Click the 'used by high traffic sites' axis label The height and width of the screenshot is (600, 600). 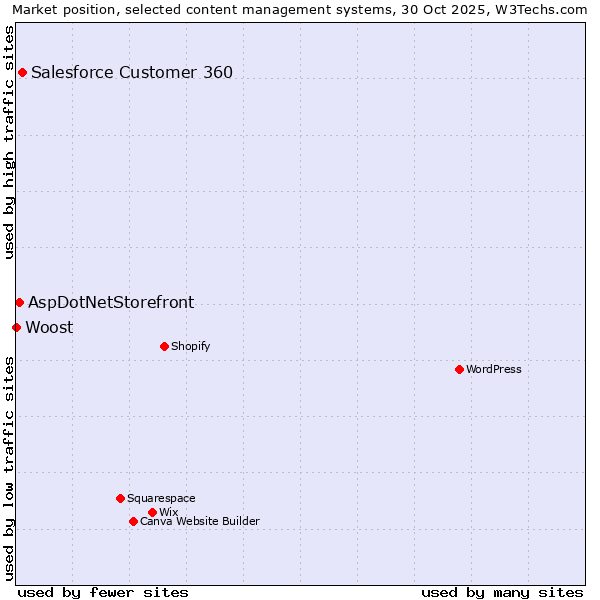[9, 142]
